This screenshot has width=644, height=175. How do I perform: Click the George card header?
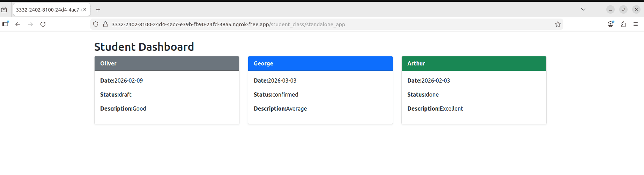tap(320, 63)
